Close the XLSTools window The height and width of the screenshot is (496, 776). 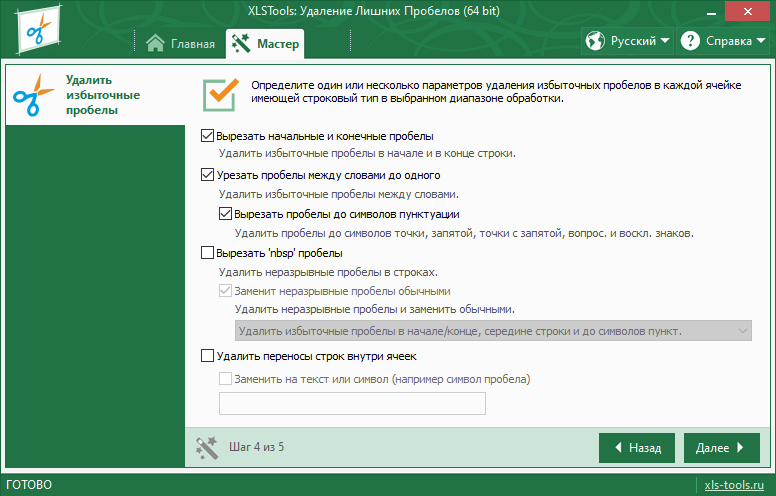pos(747,11)
